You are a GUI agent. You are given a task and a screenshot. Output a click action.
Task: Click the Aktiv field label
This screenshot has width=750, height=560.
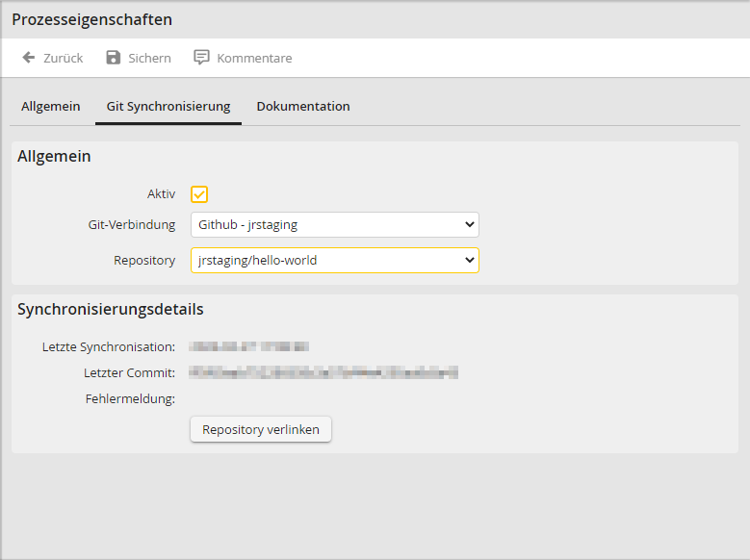click(x=161, y=194)
